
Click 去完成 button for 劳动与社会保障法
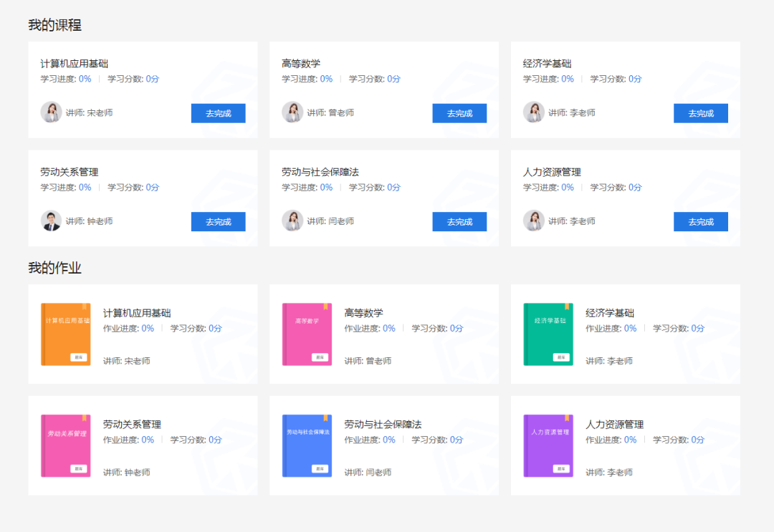point(459,221)
